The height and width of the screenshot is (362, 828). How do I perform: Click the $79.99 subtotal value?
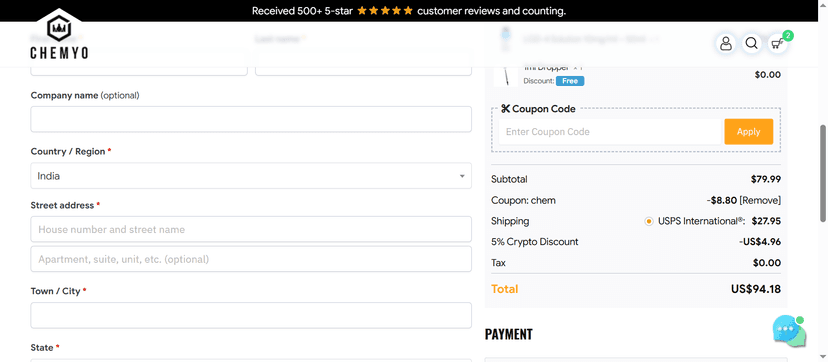766,179
